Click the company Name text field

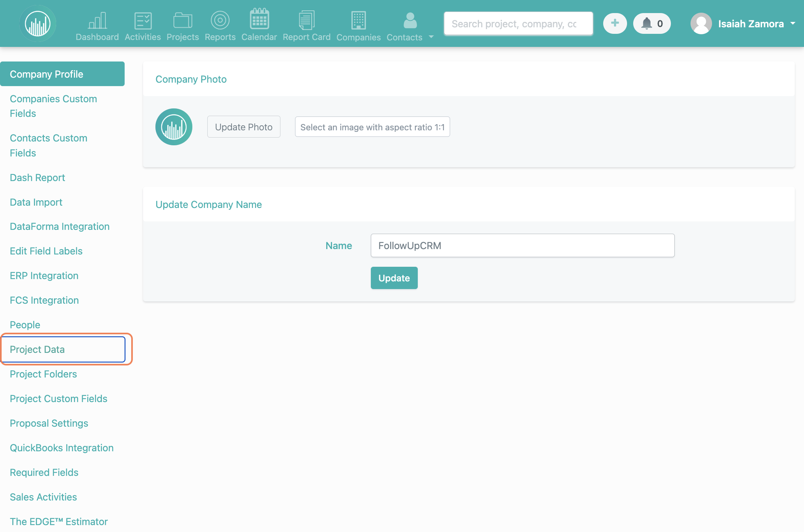(x=523, y=245)
